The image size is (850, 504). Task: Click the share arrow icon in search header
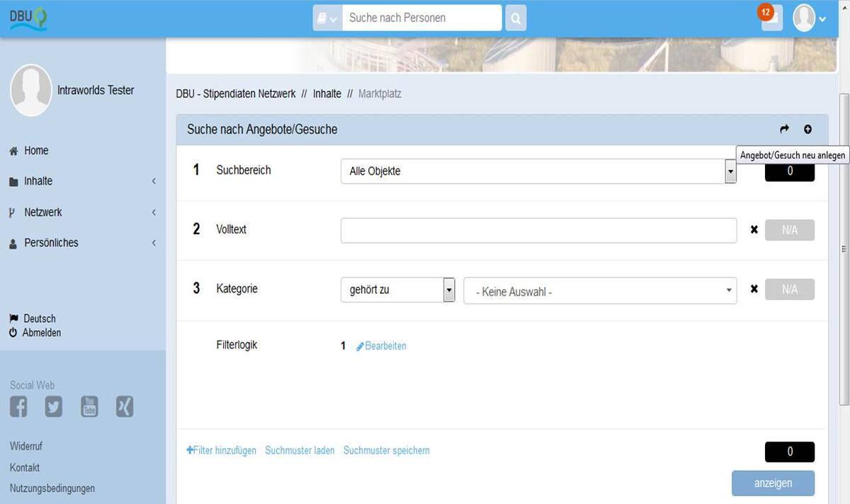tap(784, 130)
